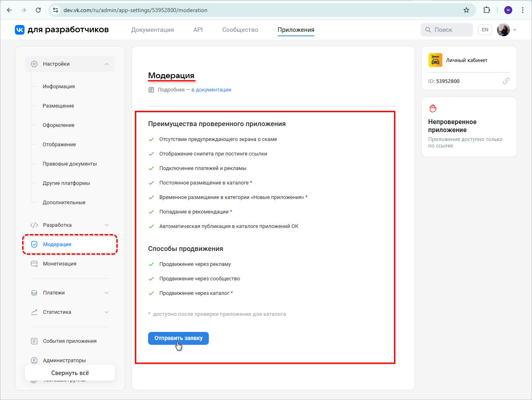
Task: Click the Администраторы people icon
Action: click(35, 360)
